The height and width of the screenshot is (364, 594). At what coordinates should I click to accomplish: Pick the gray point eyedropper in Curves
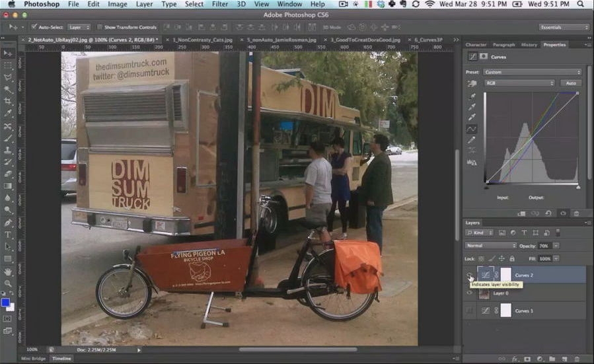click(x=472, y=107)
